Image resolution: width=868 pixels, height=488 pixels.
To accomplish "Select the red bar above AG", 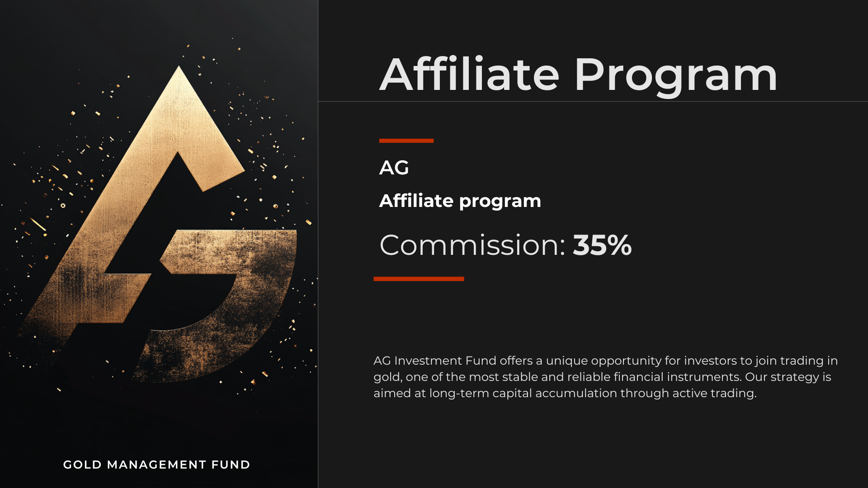I will point(406,141).
